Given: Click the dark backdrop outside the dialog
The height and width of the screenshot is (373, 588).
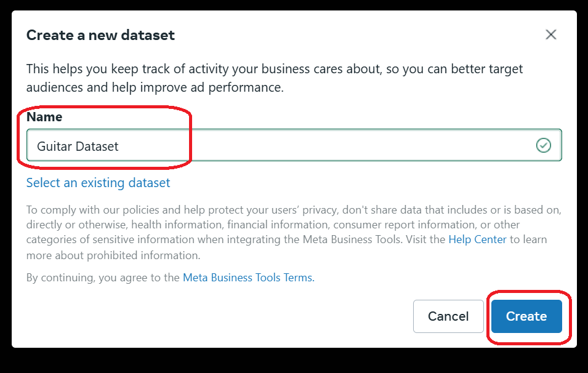Looking at the screenshot, I should pyautogui.click(x=294, y=362).
